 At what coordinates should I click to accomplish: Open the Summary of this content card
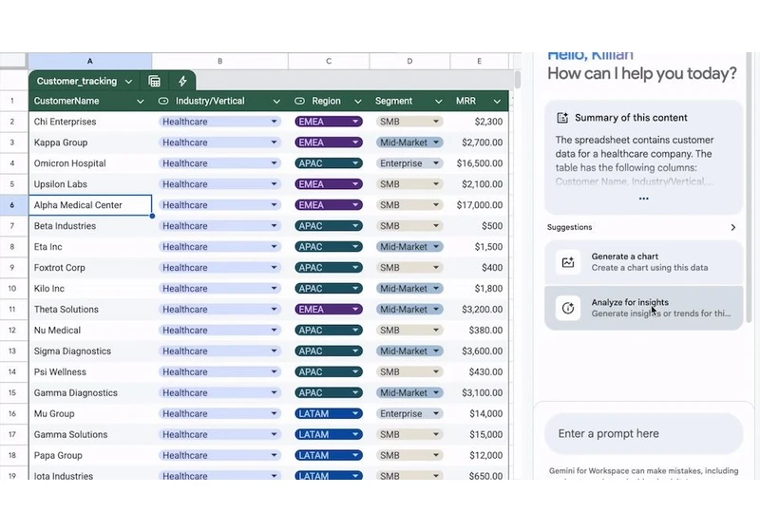[644, 158]
